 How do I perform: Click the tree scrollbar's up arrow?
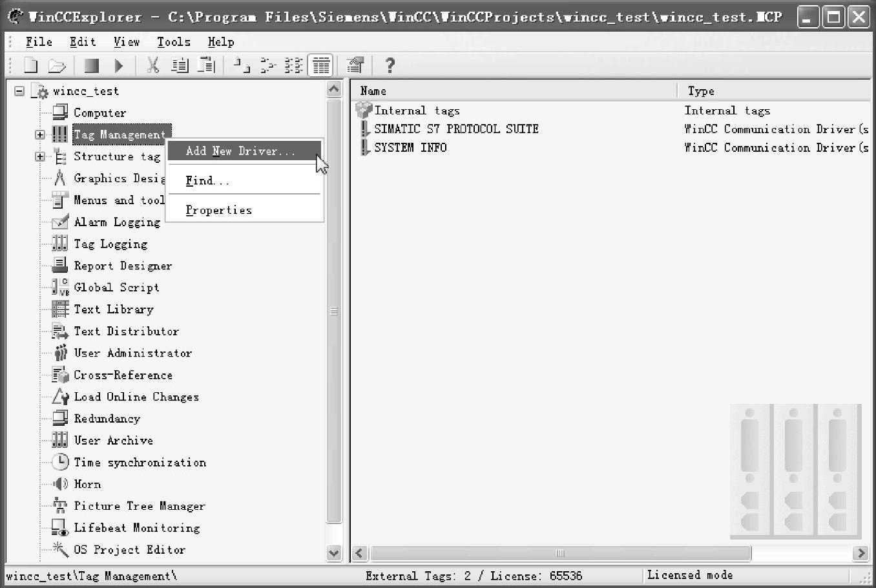click(334, 90)
